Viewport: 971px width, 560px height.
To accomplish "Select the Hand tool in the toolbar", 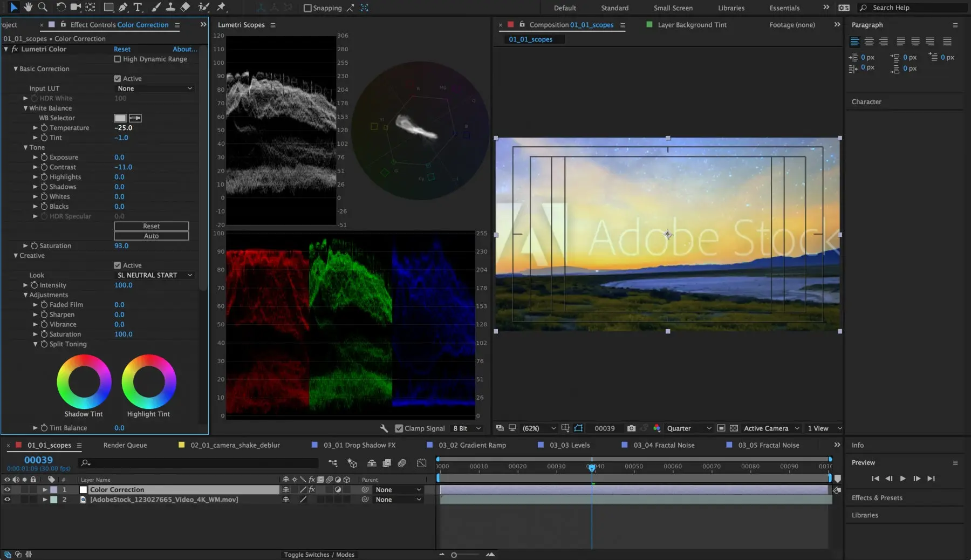I will tap(29, 8).
